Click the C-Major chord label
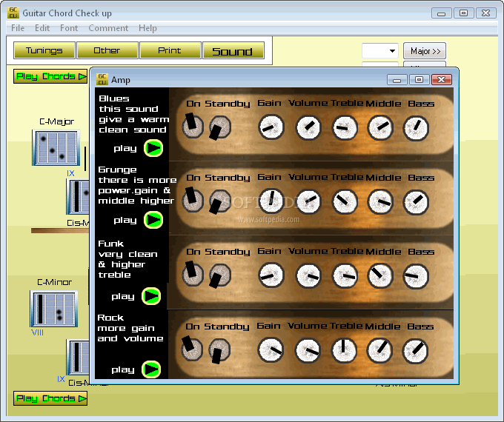 56,121
